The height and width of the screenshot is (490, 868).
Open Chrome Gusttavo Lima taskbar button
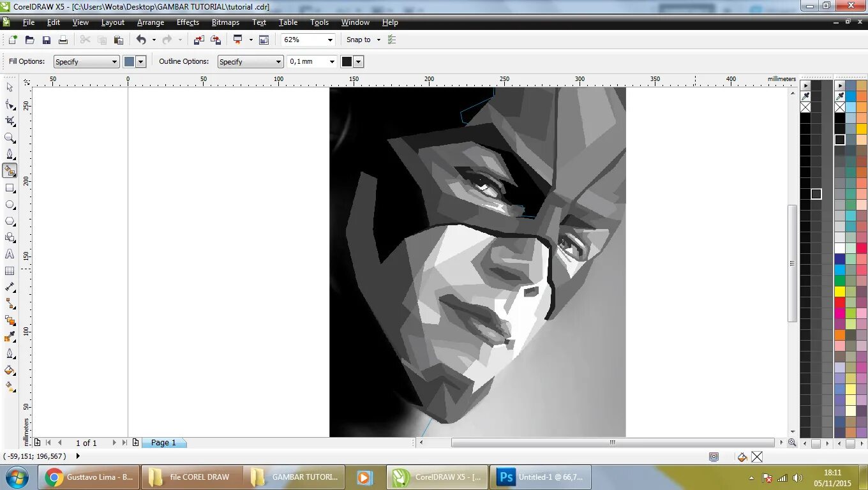pos(89,477)
